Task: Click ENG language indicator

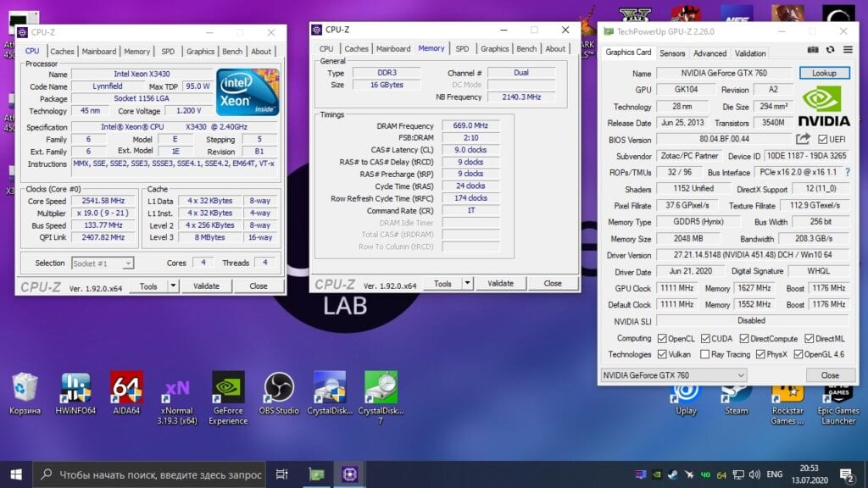Action: (x=774, y=474)
